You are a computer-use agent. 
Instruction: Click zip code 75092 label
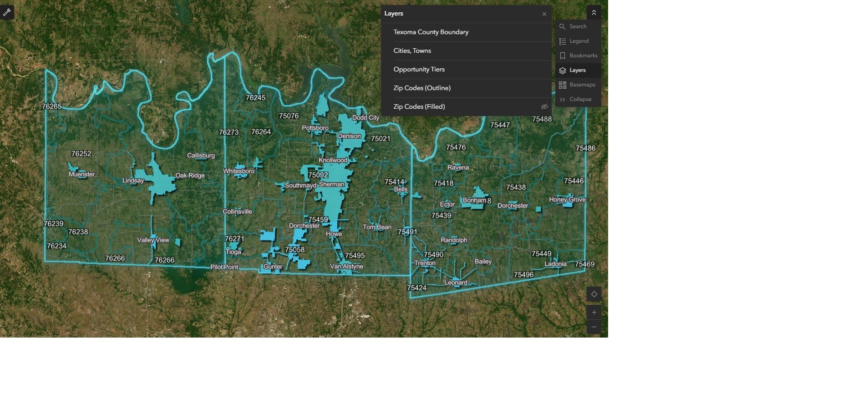pyautogui.click(x=318, y=175)
